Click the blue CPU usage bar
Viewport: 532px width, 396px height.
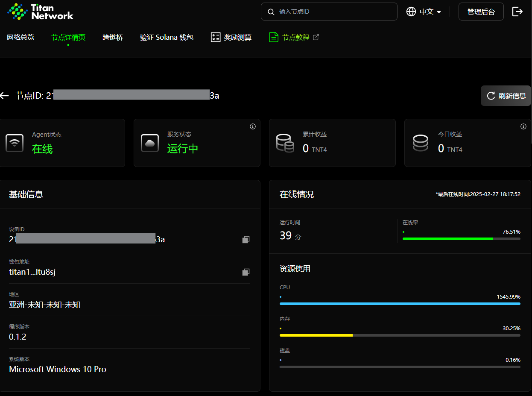[400, 304]
